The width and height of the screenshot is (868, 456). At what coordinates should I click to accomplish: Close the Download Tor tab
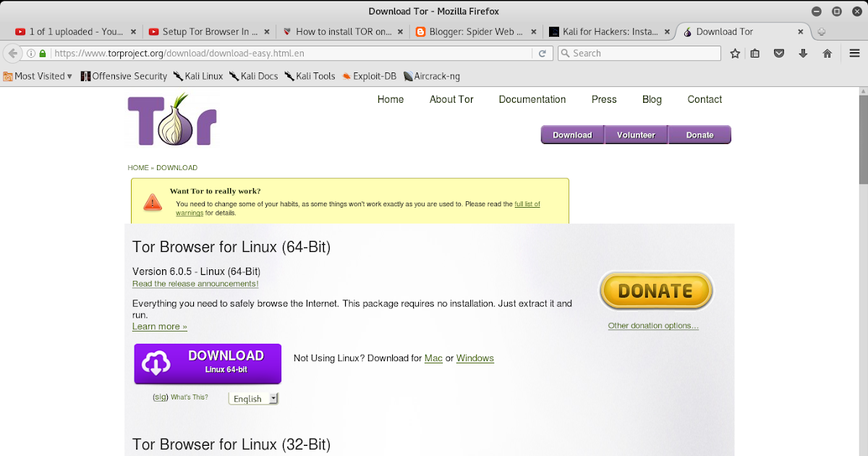800,32
